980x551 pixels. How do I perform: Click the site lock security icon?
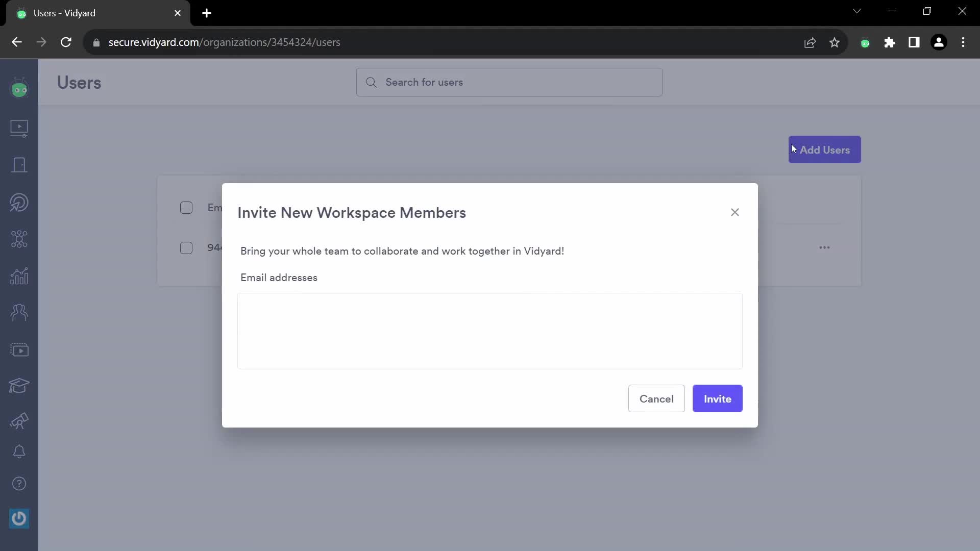point(96,42)
